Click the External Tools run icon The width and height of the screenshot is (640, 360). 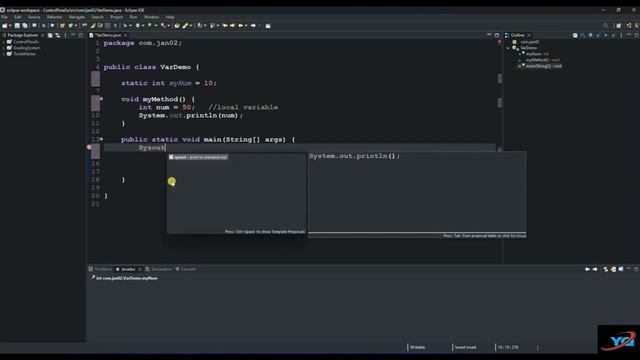(x=163, y=25)
